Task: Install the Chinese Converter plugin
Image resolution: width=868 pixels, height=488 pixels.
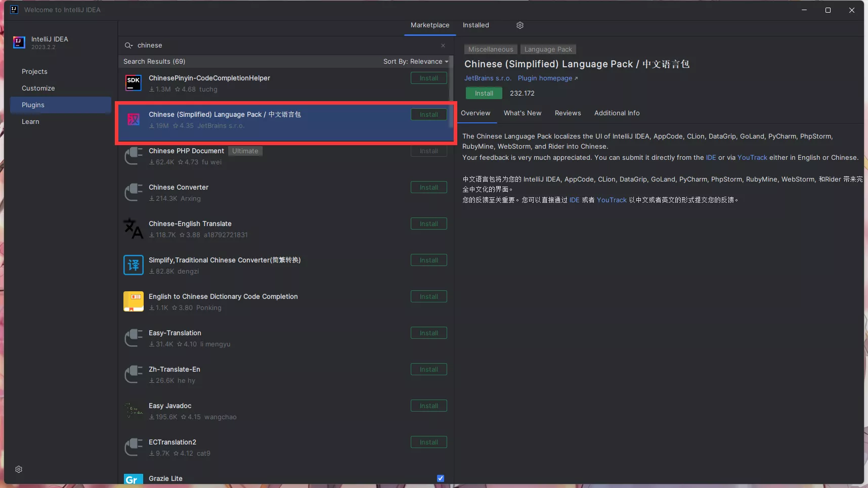Action: click(x=428, y=188)
